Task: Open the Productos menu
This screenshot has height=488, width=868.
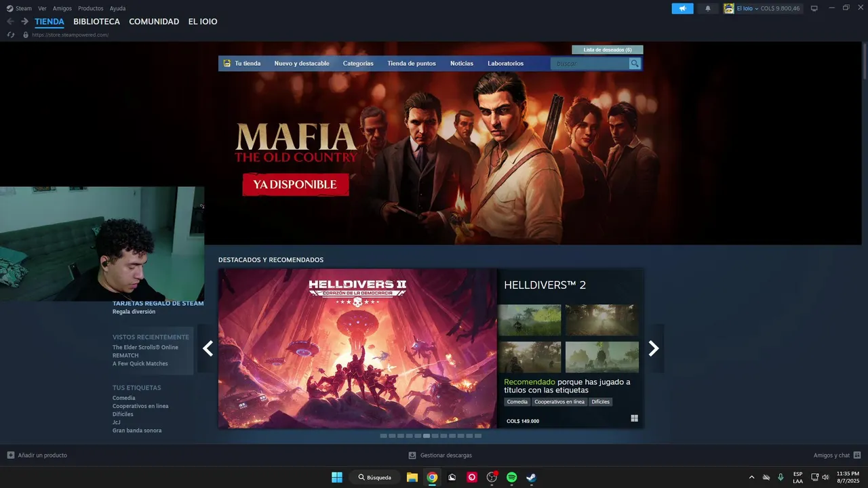Action: pos(91,8)
